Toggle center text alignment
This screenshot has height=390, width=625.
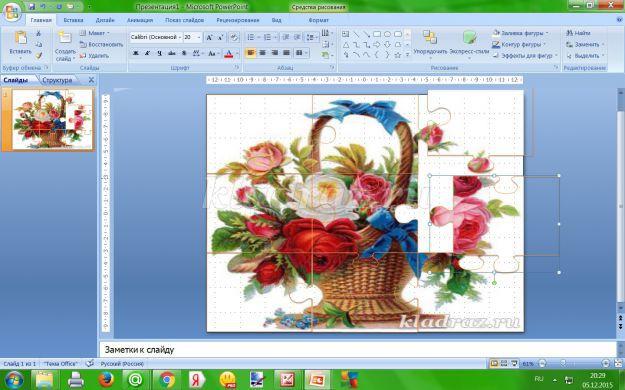(x=262, y=53)
